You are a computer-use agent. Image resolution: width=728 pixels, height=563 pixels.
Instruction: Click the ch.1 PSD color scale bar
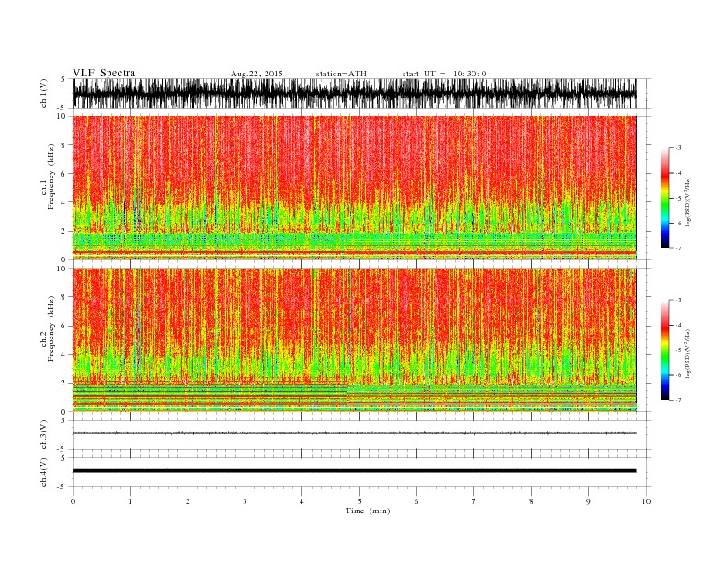(665, 198)
